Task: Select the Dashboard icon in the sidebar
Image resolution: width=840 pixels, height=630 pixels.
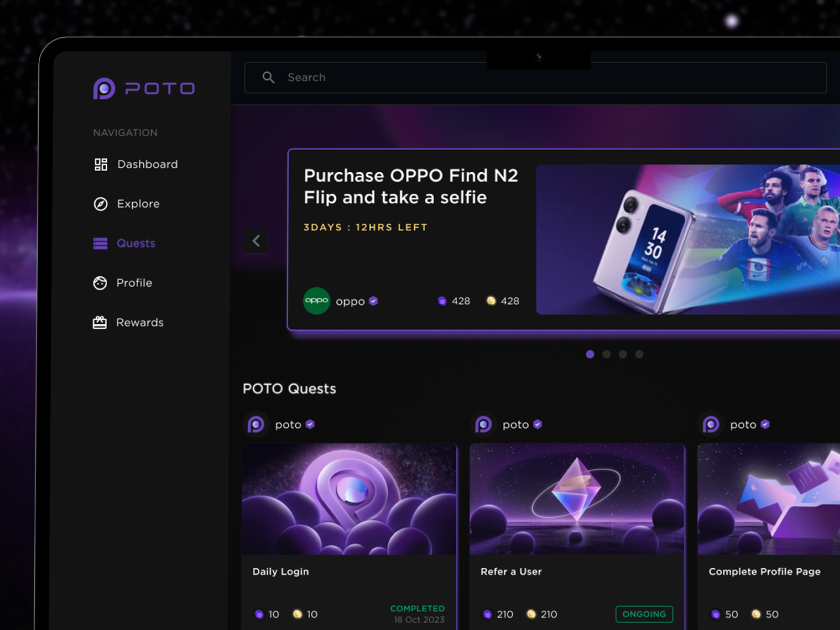Action: click(101, 164)
